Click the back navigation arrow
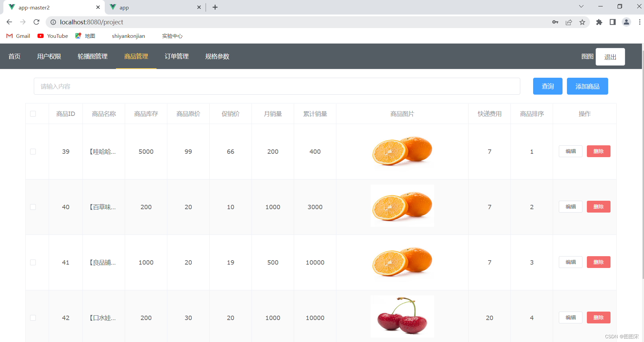The width and height of the screenshot is (644, 342). (9, 22)
